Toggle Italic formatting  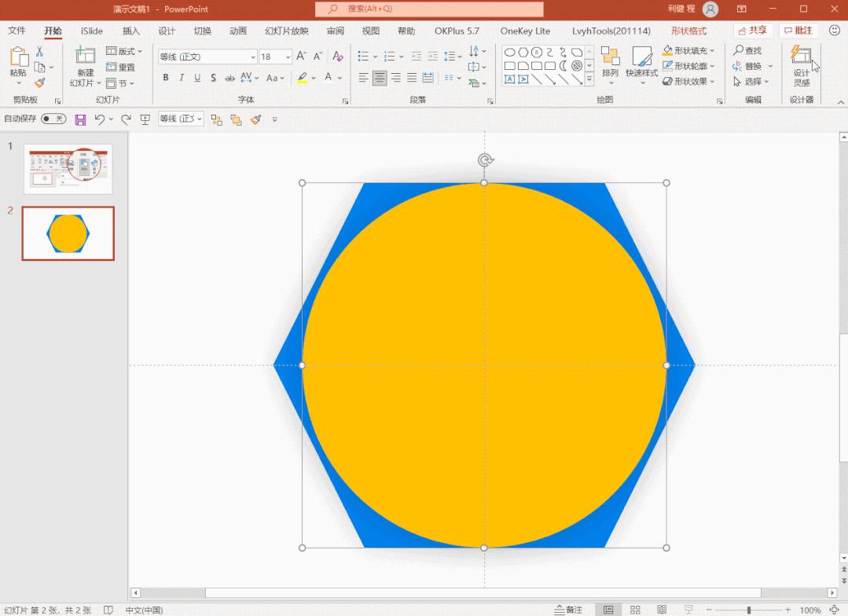[x=182, y=78]
